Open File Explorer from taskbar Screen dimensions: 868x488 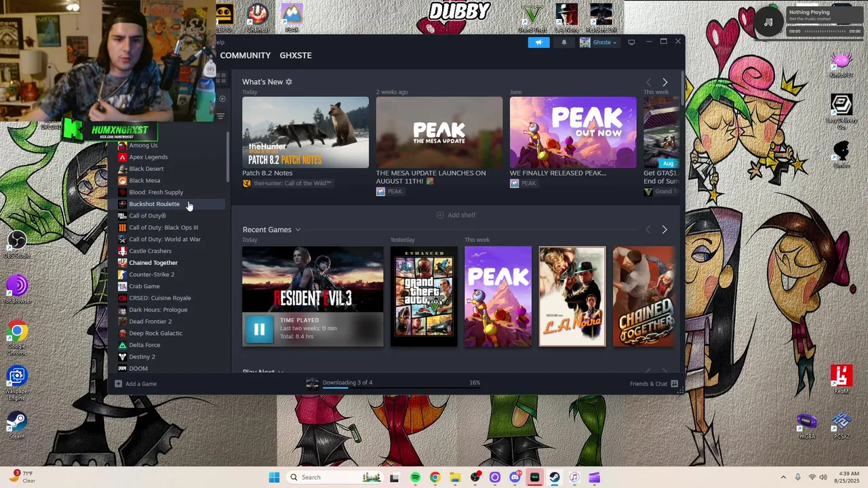[455, 477]
